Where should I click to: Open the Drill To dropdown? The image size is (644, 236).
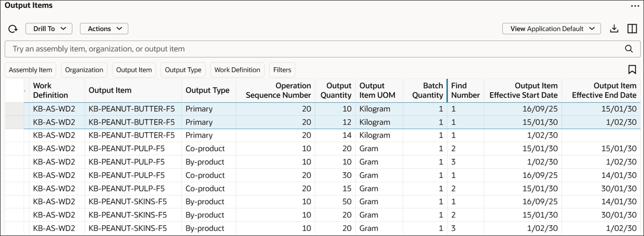(49, 29)
